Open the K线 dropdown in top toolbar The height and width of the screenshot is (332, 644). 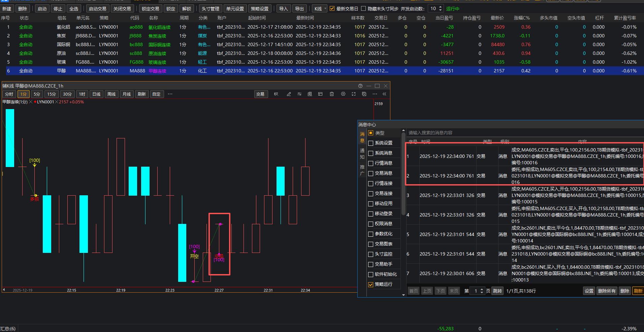[x=319, y=9]
